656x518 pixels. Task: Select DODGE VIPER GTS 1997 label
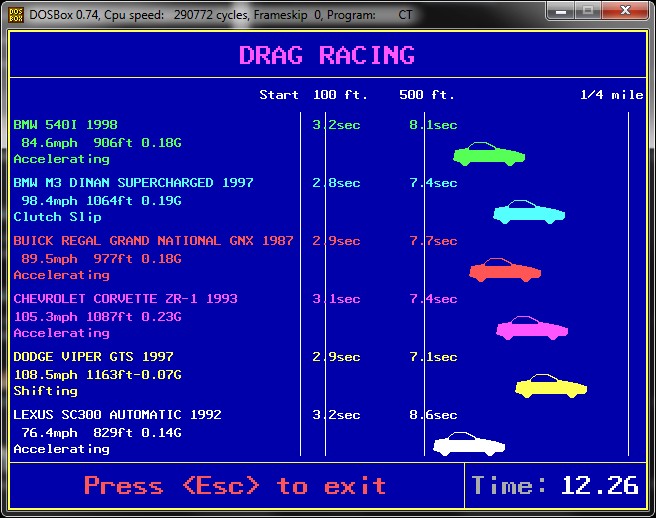[x=93, y=356]
